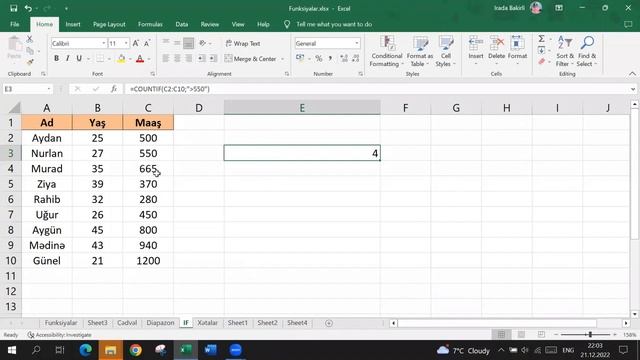Screen dimensions: 640x360
Task: Open the fill color dropdown arrow
Action: click(x=130, y=59)
